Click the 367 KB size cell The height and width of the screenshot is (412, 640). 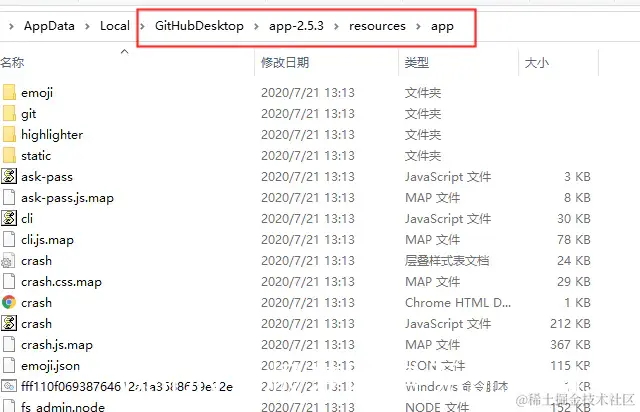pyautogui.click(x=570, y=345)
